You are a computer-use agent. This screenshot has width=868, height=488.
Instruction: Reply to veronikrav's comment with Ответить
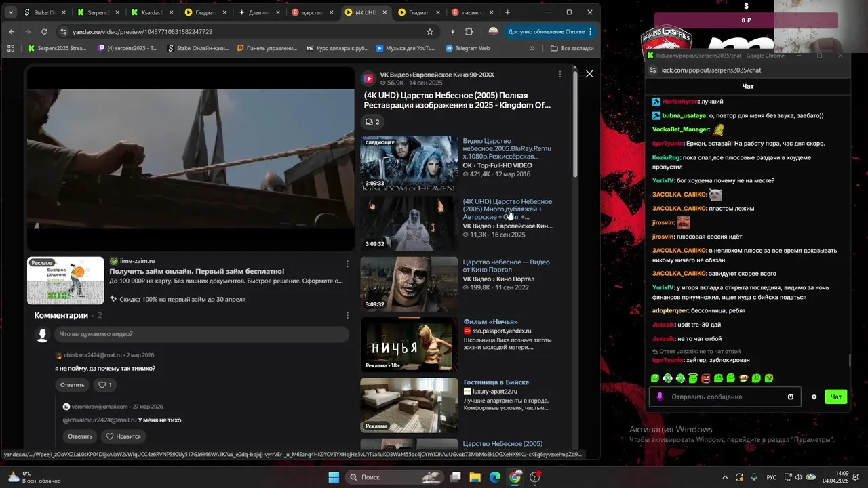(79, 436)
